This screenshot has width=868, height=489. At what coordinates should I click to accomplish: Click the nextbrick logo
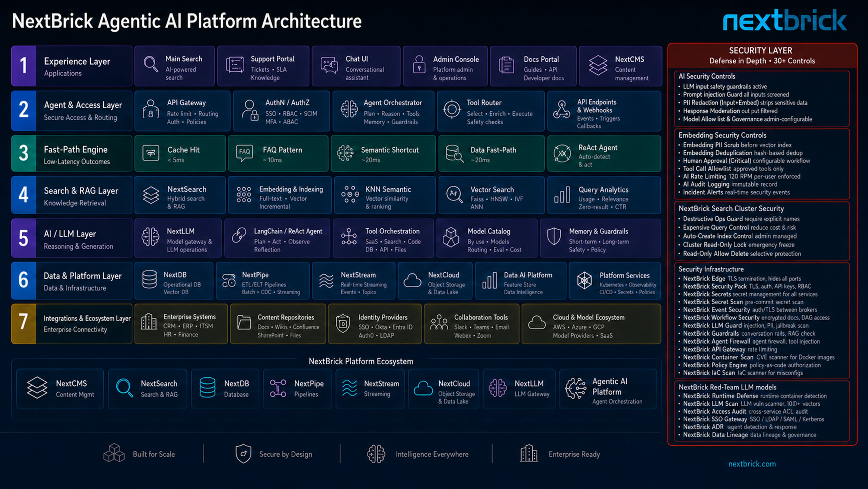tap(785, 20)
